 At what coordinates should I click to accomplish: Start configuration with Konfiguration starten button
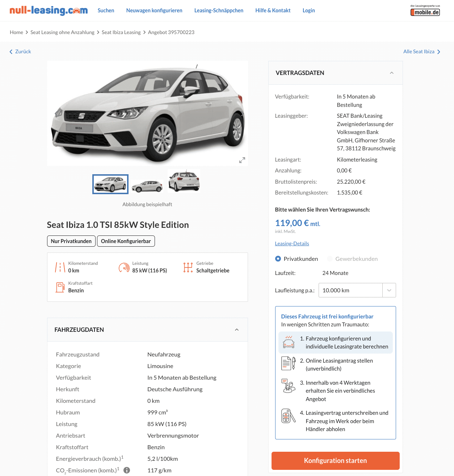335,461
